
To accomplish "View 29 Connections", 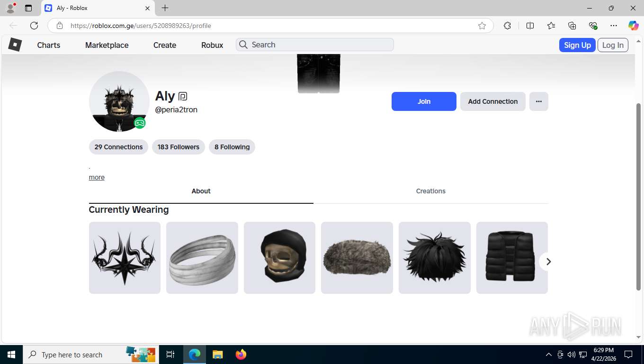I will point(118,147).
